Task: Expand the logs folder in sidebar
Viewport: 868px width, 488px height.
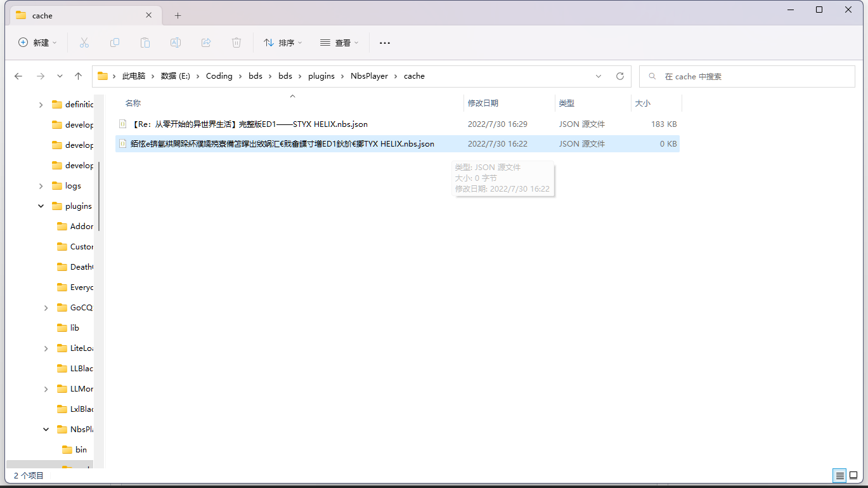Action: (x=41, y=185)
